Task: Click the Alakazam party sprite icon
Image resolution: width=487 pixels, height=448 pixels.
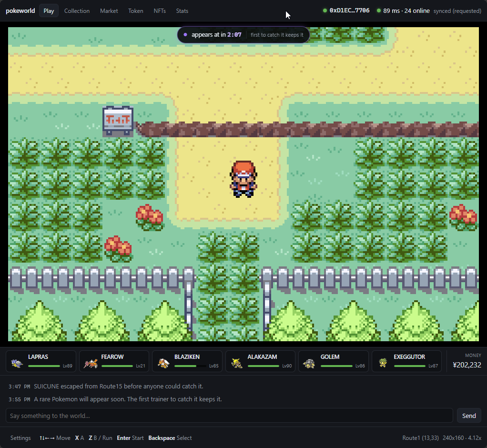Action: 237,363
